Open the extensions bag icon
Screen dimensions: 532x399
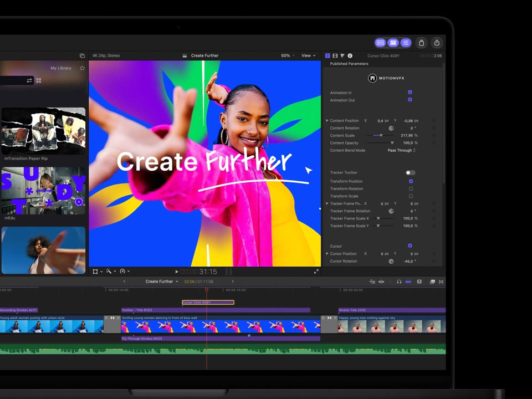[421, 43]
